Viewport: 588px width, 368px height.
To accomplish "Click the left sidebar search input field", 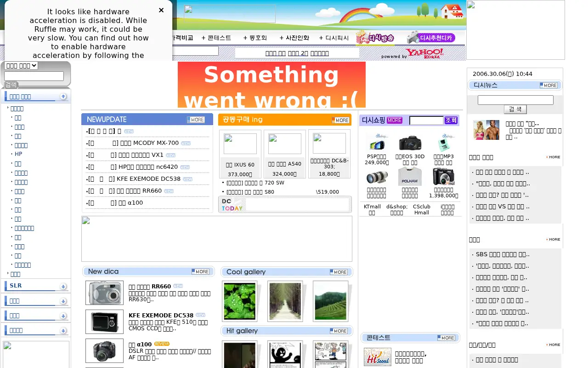I will [34, 76].
